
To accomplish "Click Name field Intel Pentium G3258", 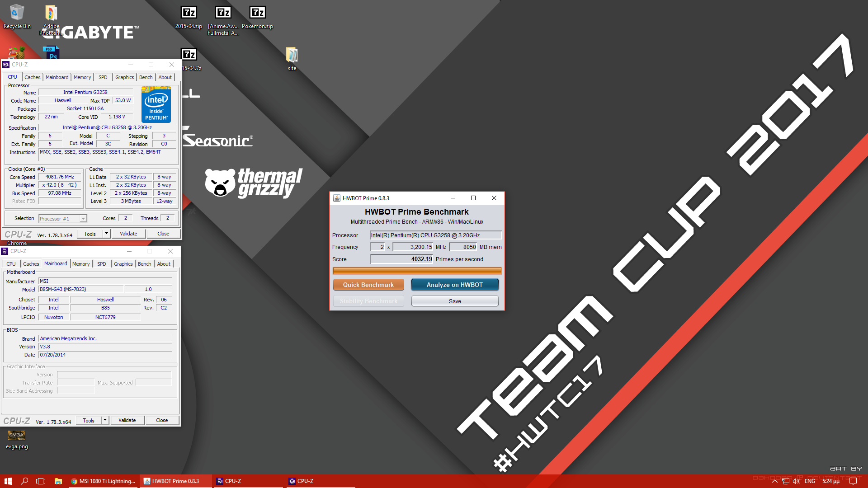I will (x=85, y=92).
